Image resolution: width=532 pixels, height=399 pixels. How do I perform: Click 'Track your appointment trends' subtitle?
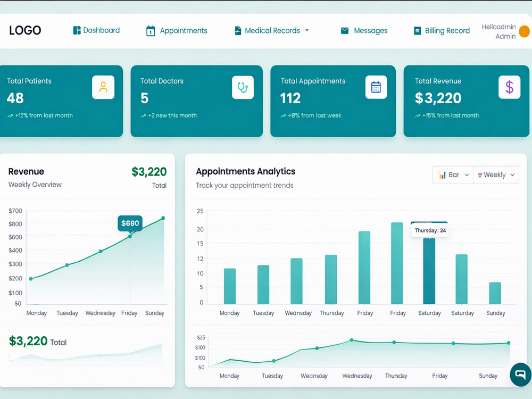(244, 185)
